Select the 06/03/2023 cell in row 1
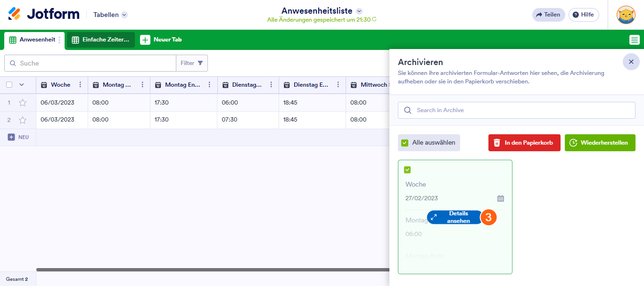 click(x=62, y=103)
